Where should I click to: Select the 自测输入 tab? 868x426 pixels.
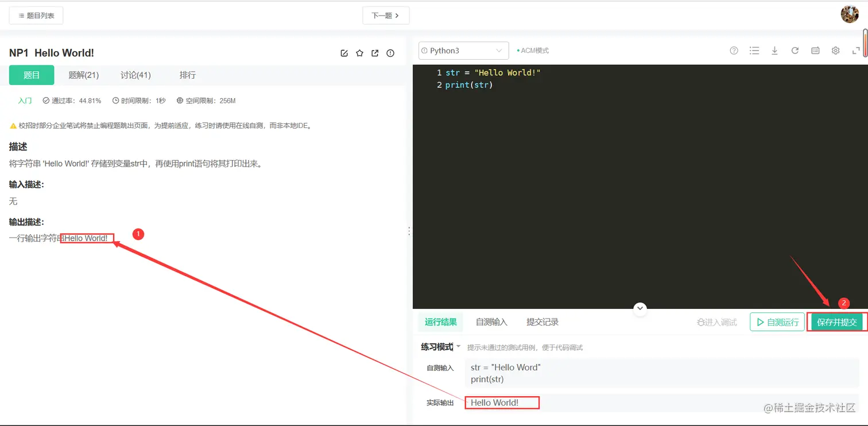point(491,322)
